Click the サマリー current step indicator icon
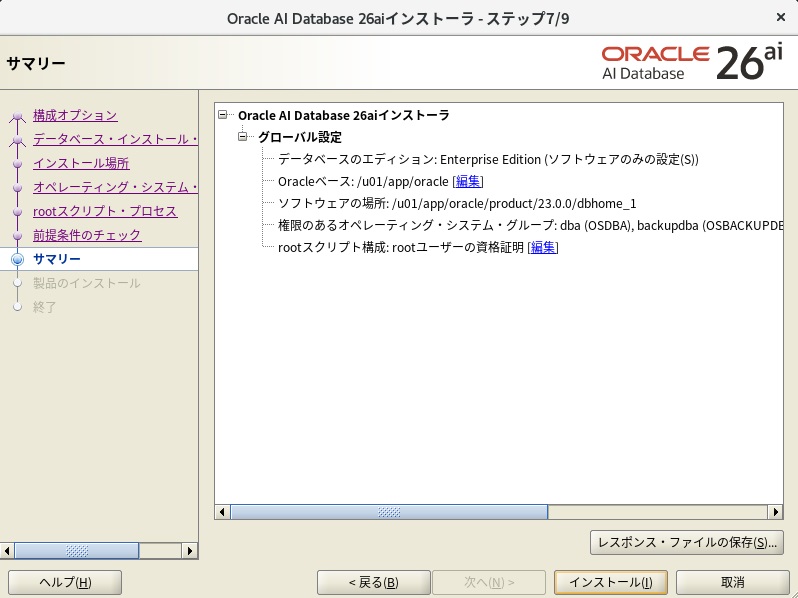The image size is (798, 598). (17, 259)
